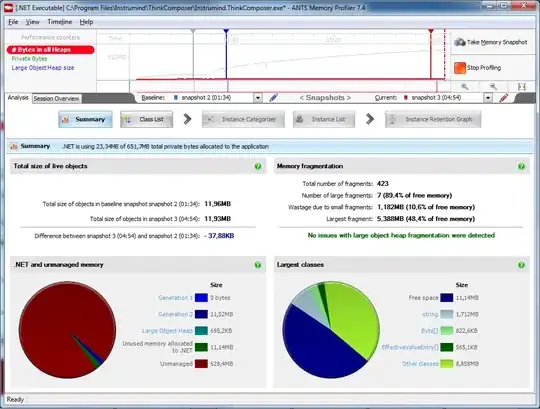Screen dimensions: 540x409
Task: Click help icon for Largest classes
Action: pos(521,265)
